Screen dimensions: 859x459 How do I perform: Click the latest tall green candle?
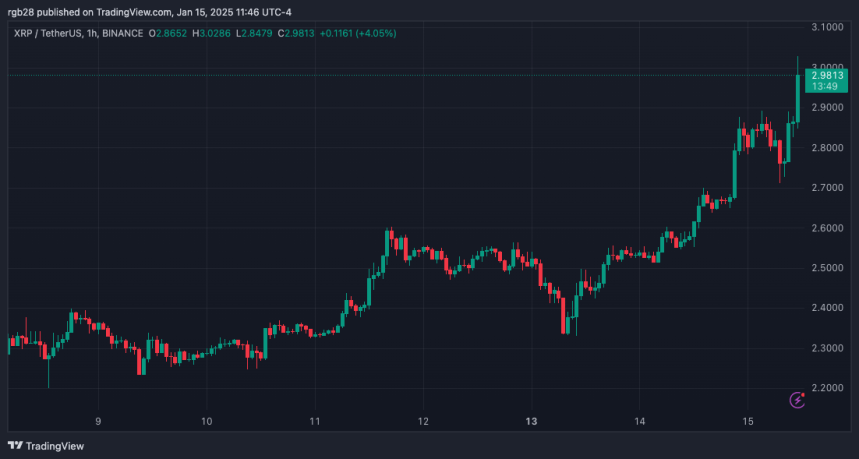(x=798, y=99)
